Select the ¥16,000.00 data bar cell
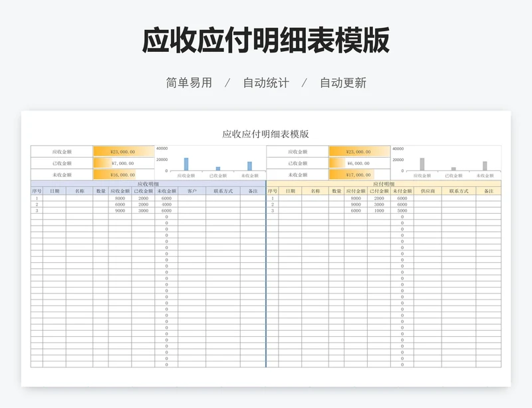This screenshot has height=408, width=532. click(124, 174)
